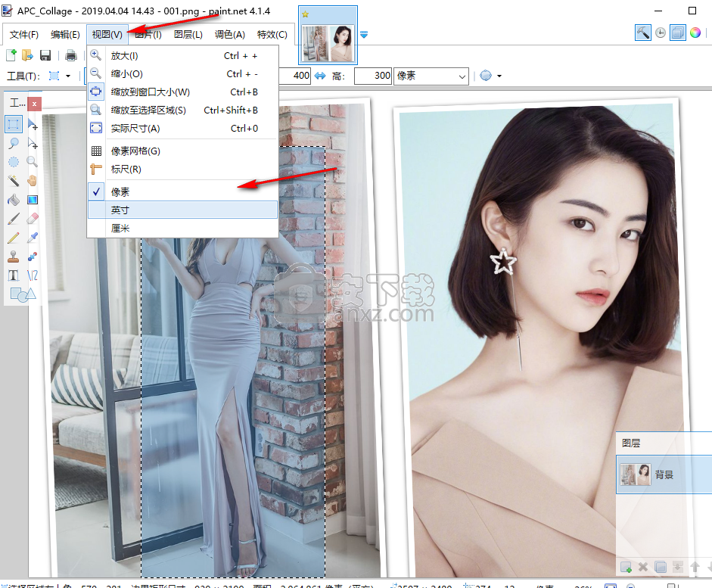This screenshot has height=588, width=712.
Task: Select the open image thumbnail tab
Action: pos(328,36)
